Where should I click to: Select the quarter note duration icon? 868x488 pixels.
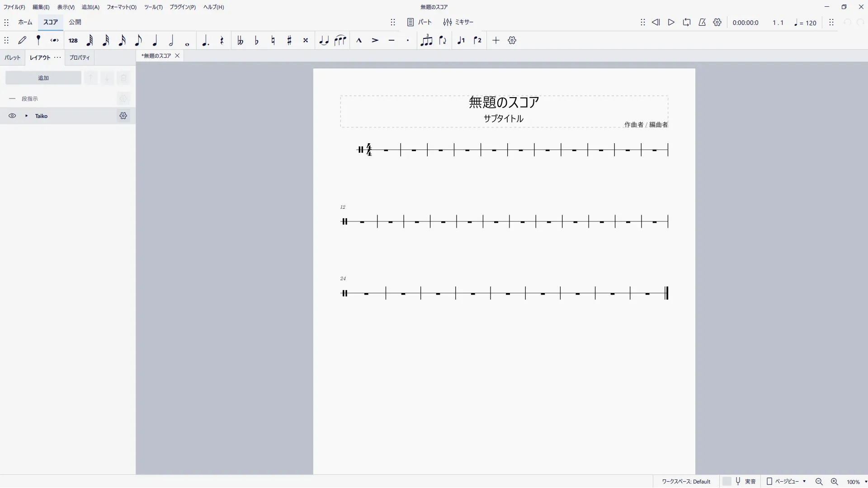click(x=155, y=41)
